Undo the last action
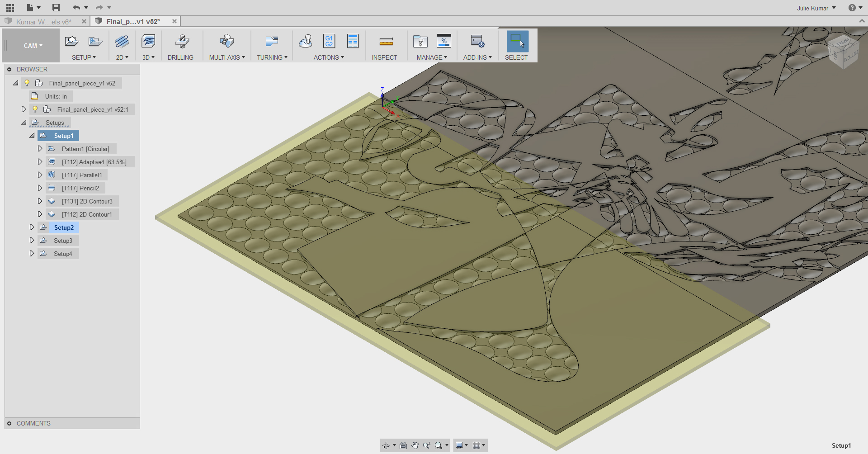This screenshot has width=868, height=454. pos(76,8)
